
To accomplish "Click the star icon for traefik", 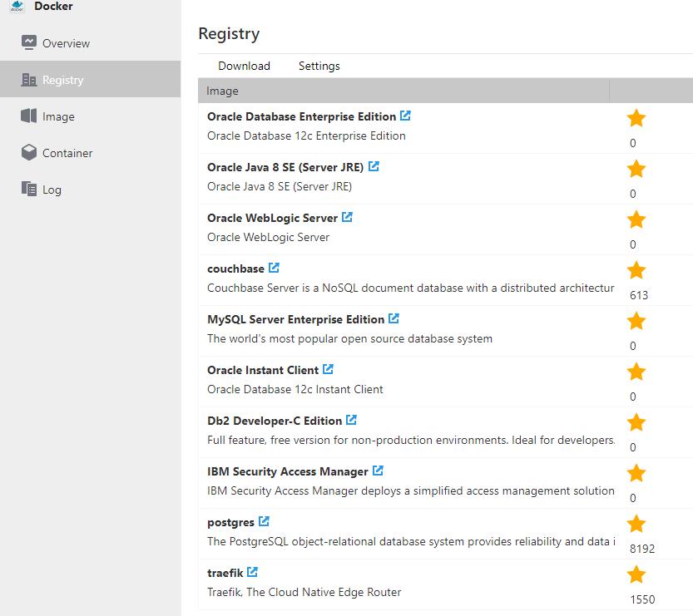I will (x=636, y=575).
